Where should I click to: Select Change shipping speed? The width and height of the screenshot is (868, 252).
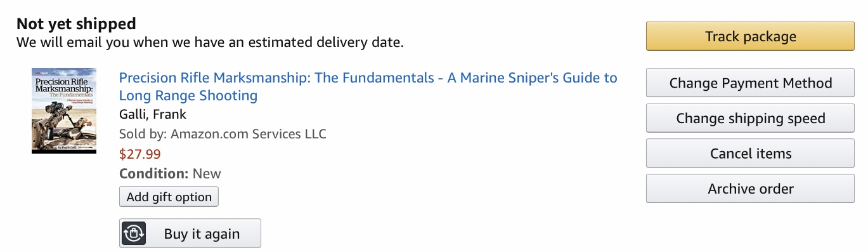click(x=750, y=118)
